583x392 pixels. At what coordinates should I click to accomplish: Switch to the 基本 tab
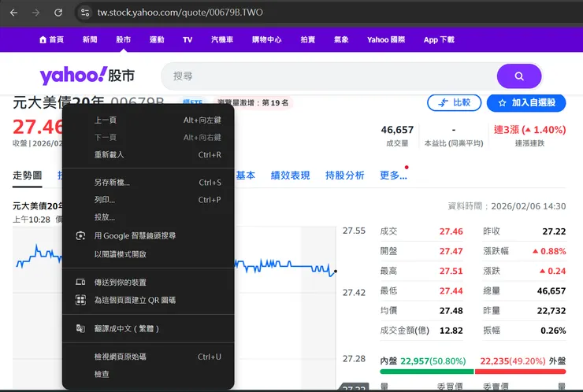[246, 176]
